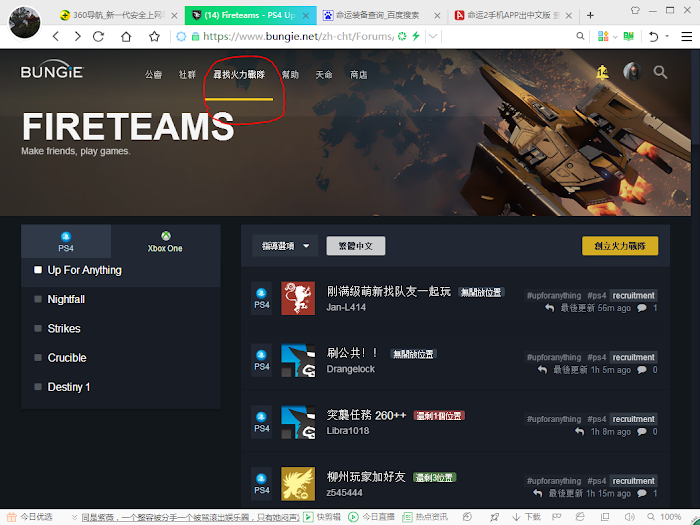Bookmark this page with the star icon

[154, 37]
